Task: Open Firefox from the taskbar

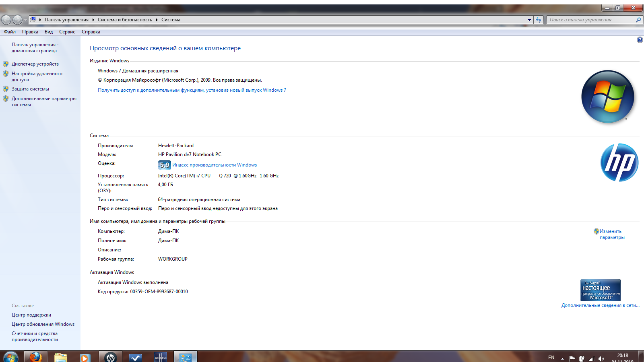Action: (36, 357)
